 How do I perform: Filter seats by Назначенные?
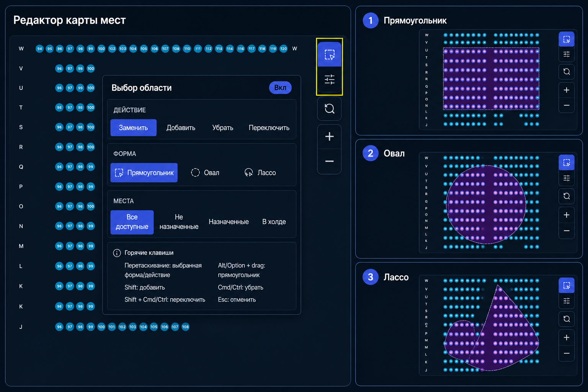(x=229, y=222)
